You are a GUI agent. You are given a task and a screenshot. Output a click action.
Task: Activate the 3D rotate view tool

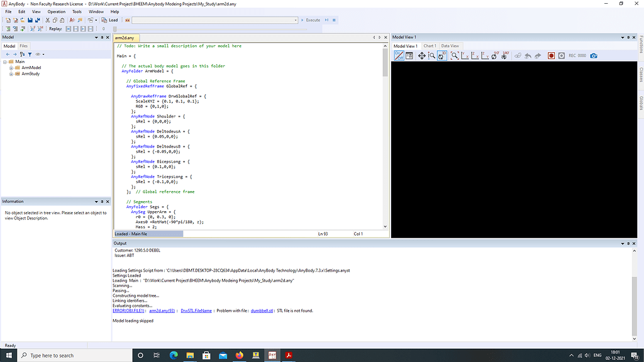coord(442,56)
